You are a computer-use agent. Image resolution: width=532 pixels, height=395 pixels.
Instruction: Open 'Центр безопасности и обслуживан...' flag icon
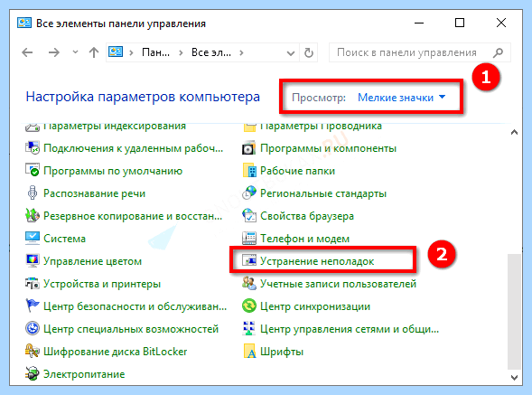pos(33,306)
